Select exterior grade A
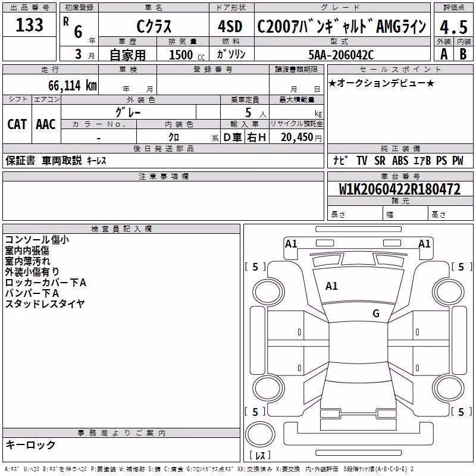476x476 pixels. click(443, 54)
